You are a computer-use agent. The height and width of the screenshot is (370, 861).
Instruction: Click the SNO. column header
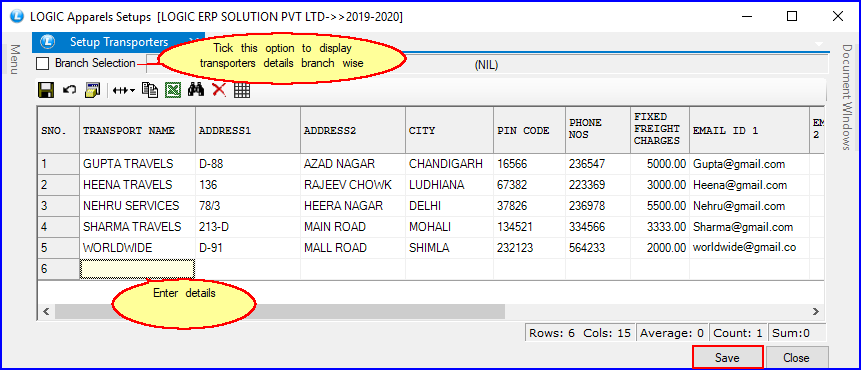click(59, 130)
